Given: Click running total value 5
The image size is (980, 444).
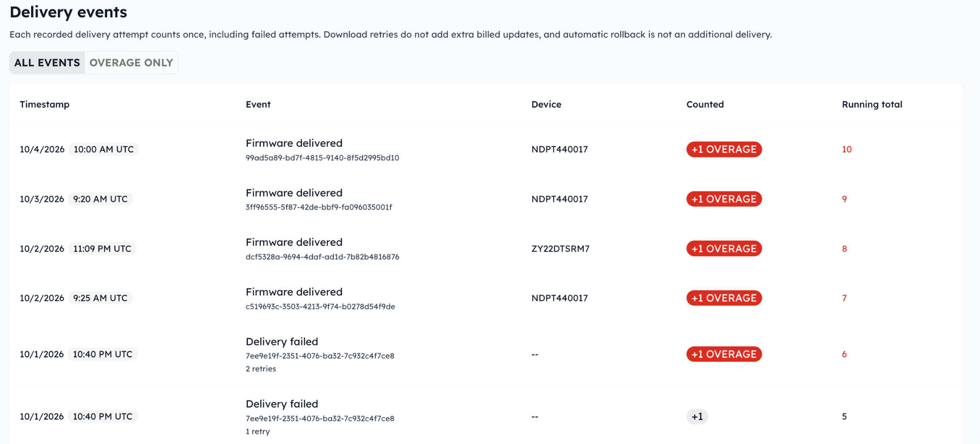Looking at the screenshot, I should click(x=844, y=417).
